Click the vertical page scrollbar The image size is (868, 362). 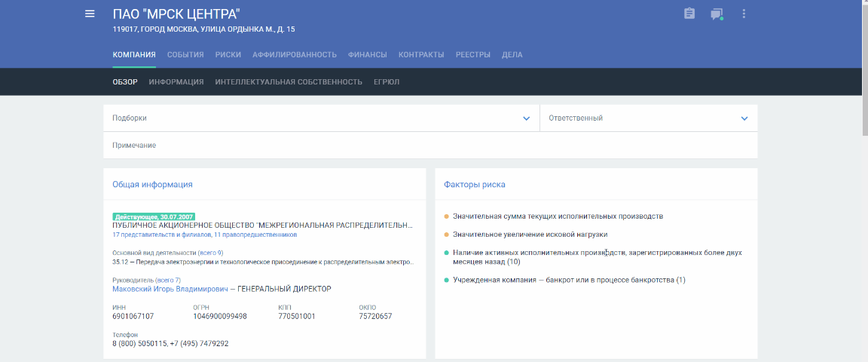point(865,69)
